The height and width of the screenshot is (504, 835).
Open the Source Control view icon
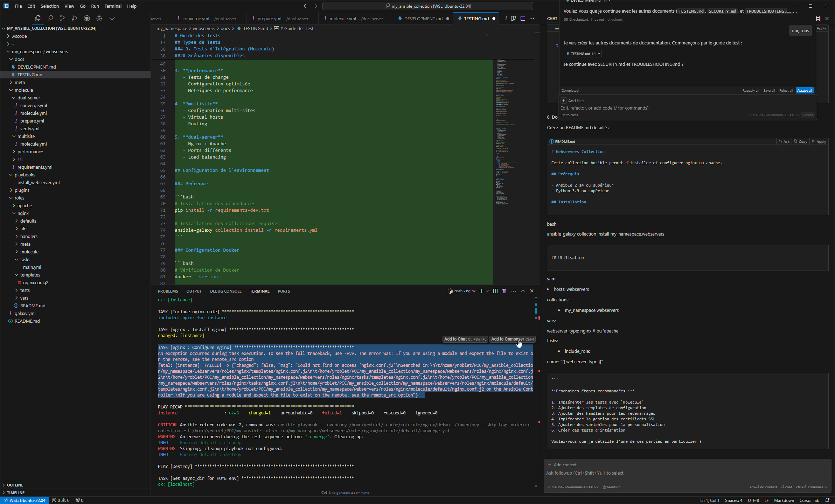(x=62, y=19)
